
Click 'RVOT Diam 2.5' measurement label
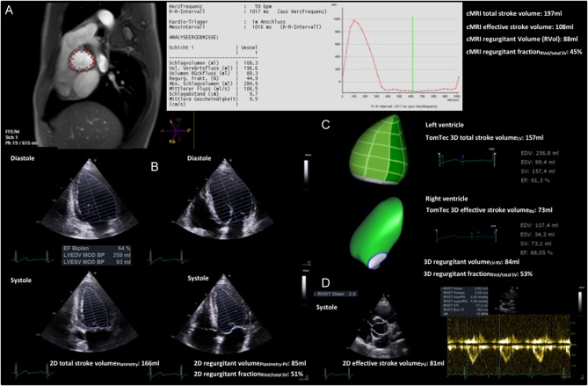tap(335, 294)
